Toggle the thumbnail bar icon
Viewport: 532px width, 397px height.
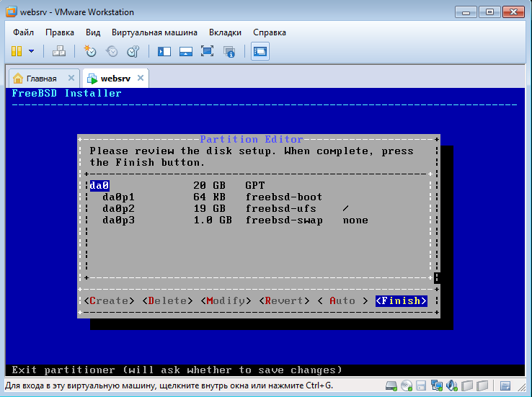pos(186,51)
